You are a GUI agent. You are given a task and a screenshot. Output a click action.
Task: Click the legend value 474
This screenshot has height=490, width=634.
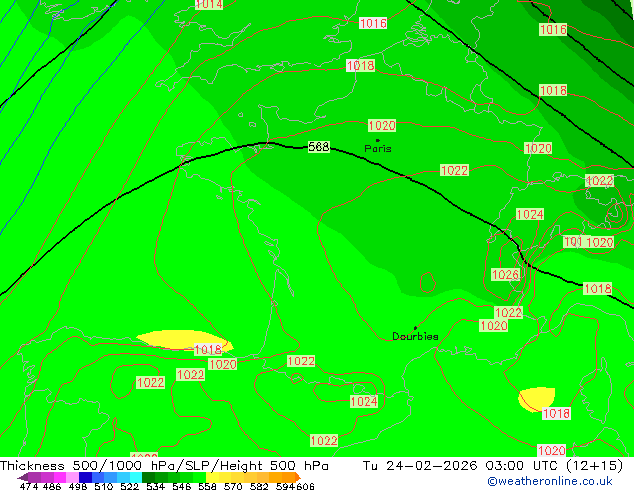click(x=29, y=486)
